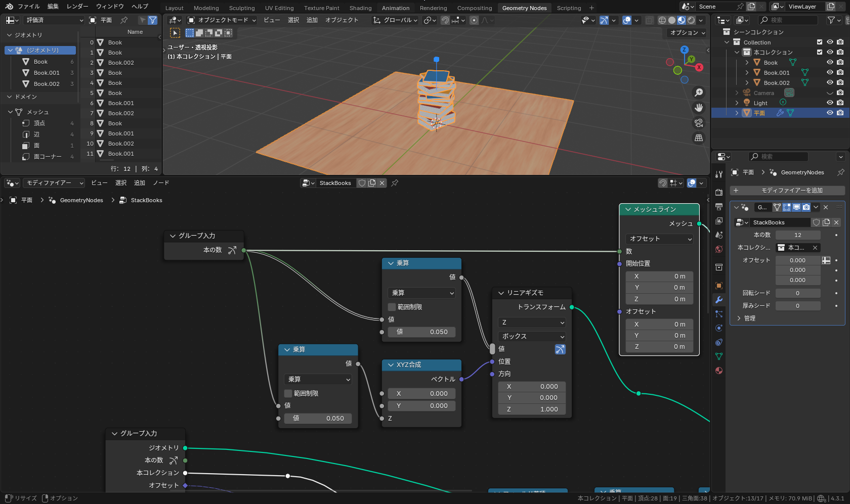Image resolution: width=850 pixels, height=504 pixels.
Task: Collapse the XYZ合成 node
Action: [x=391, y=365]
